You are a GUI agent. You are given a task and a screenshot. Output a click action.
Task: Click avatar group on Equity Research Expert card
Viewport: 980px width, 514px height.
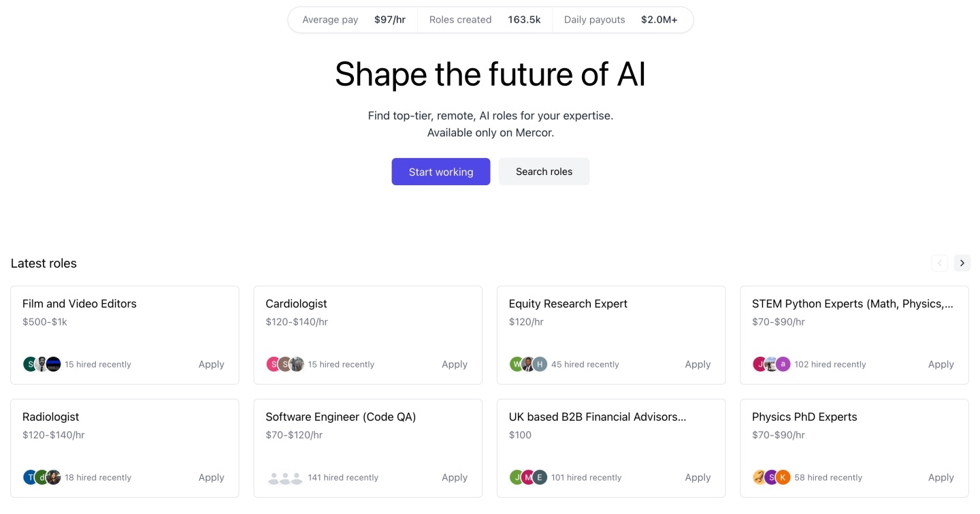[528, 364]
